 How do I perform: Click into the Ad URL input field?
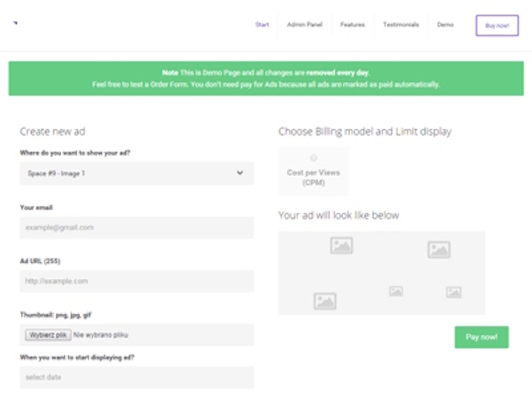tap(136, 281)
